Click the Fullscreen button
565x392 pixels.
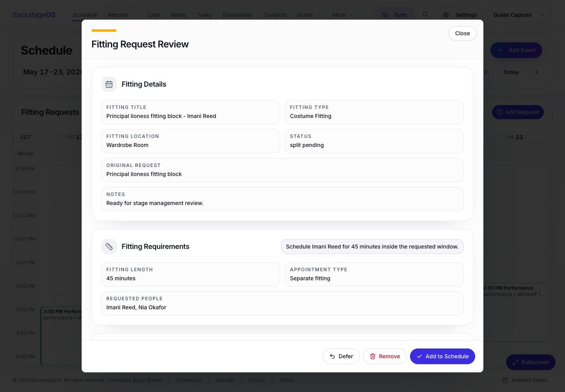coord(531,362)
